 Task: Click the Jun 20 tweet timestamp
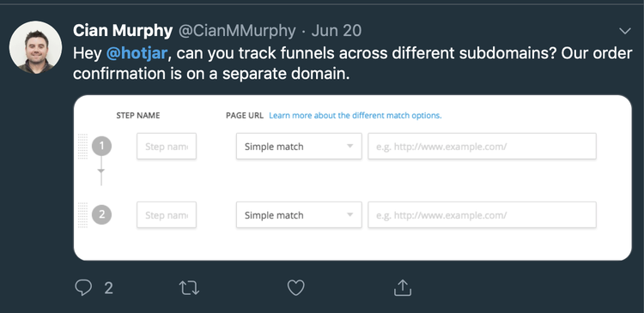point(337,31)
